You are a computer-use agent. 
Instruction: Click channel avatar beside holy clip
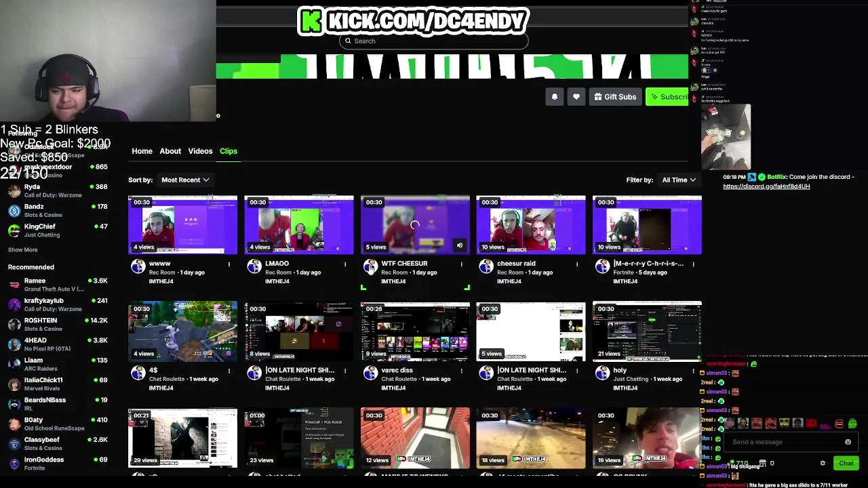[602, 373]
